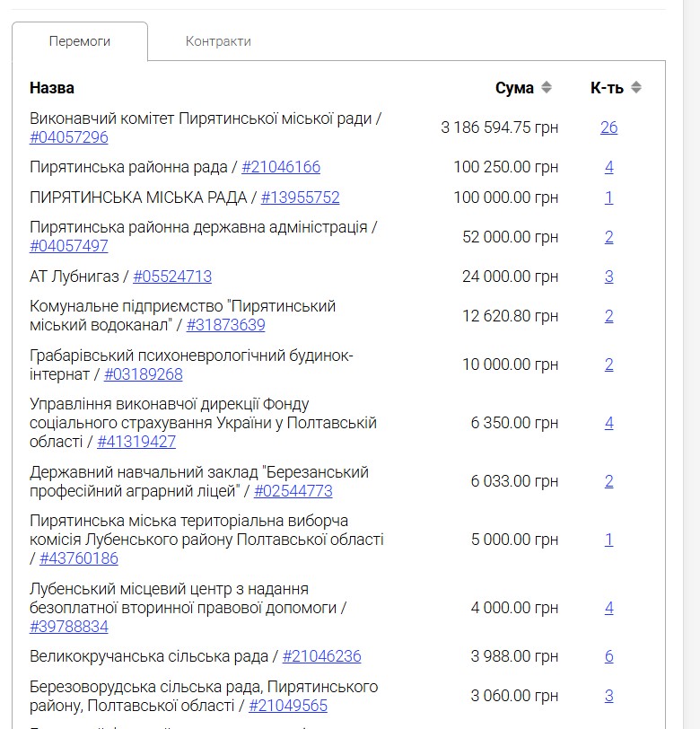Open правової допомоги code #39788834
Screen dimensions: 700x729
click(69, 627)
